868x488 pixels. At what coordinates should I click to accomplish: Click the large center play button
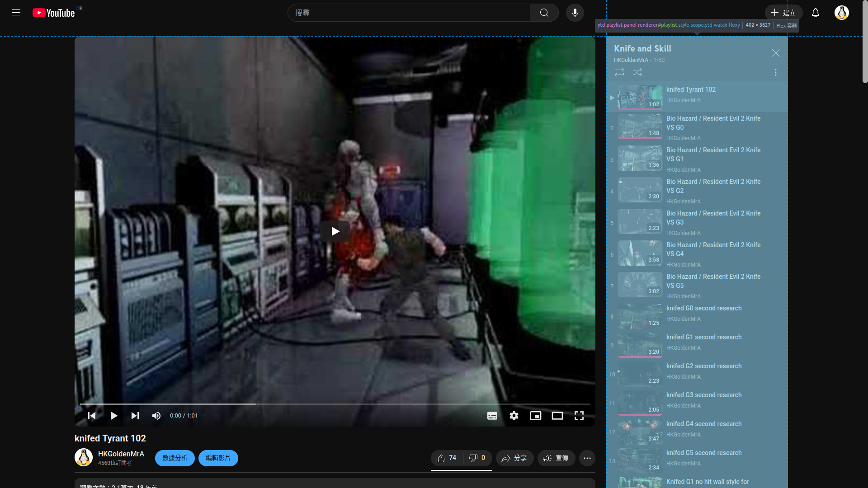click(335, 231)
